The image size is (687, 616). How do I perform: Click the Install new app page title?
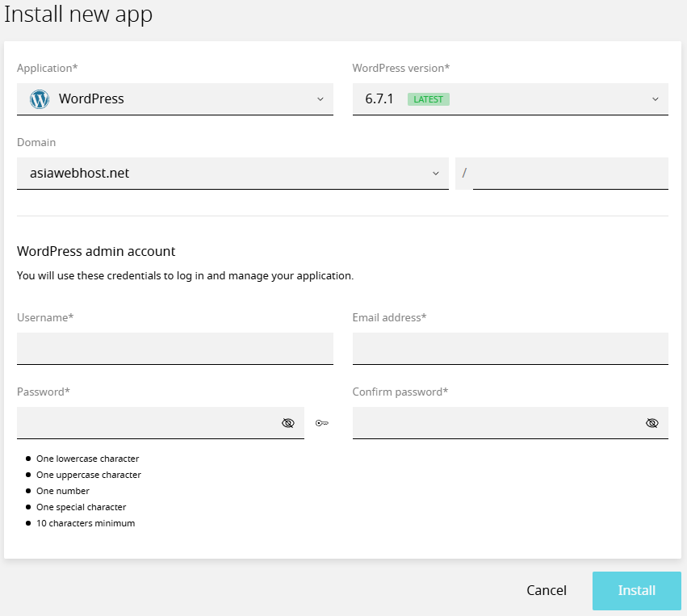pos(78,14)
